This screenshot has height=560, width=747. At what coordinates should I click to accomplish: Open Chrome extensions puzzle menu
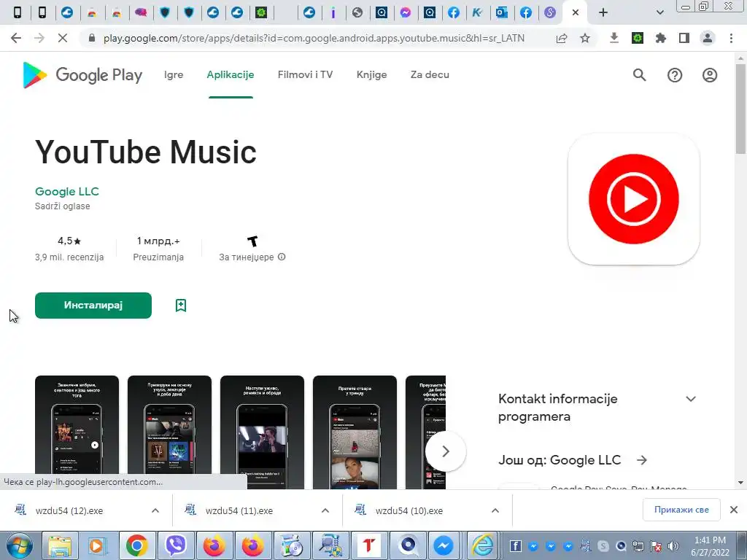point(660,38)
